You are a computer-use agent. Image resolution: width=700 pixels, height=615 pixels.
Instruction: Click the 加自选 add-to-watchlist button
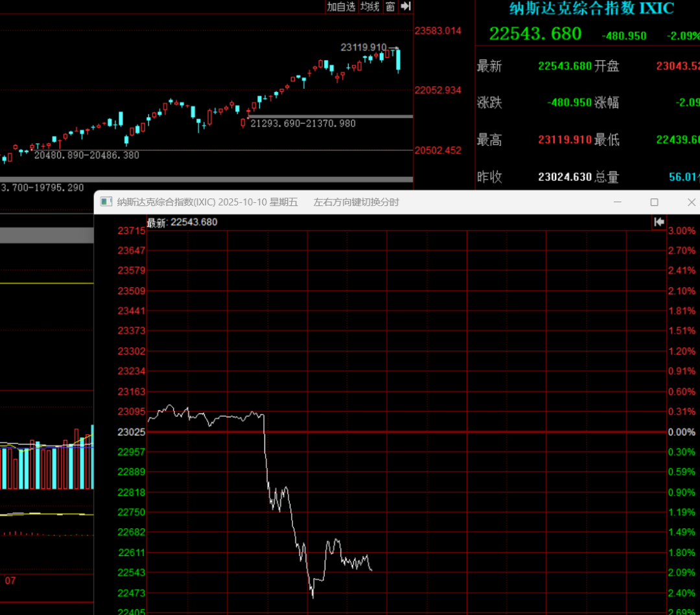click(x=341, y=6)
